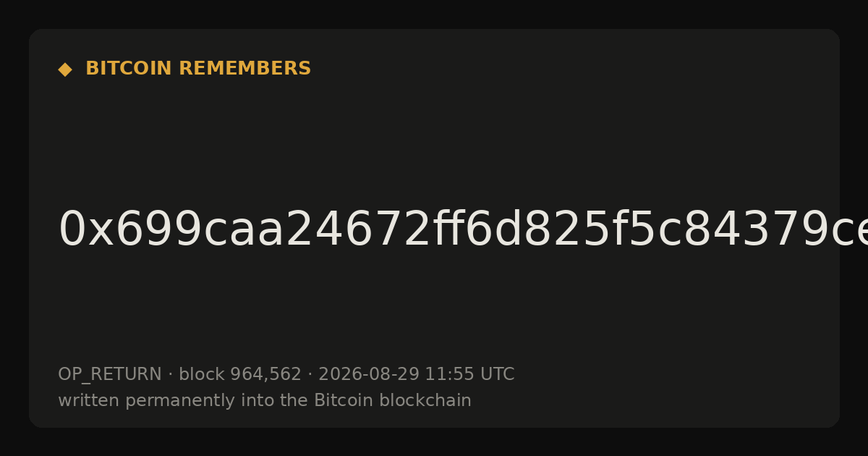
Task: Click the OP_RETURN label
Action: pyautogui.click(x=110, y=375)
